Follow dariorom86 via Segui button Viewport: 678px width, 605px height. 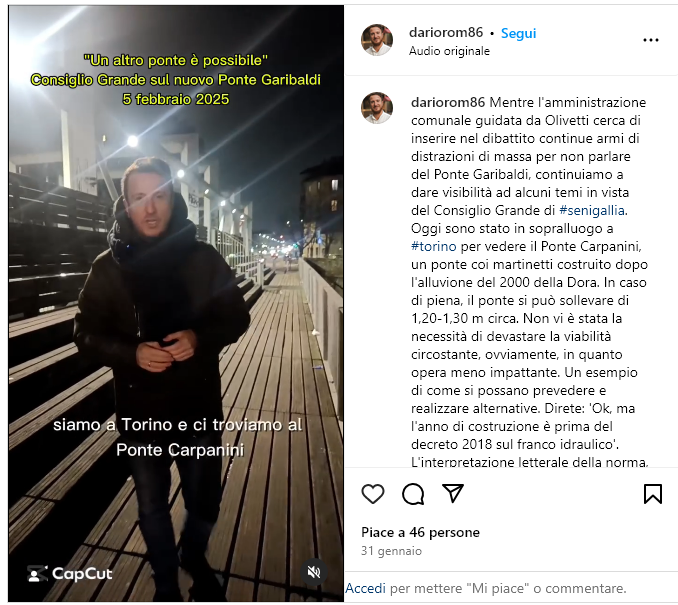pos(518,33)
